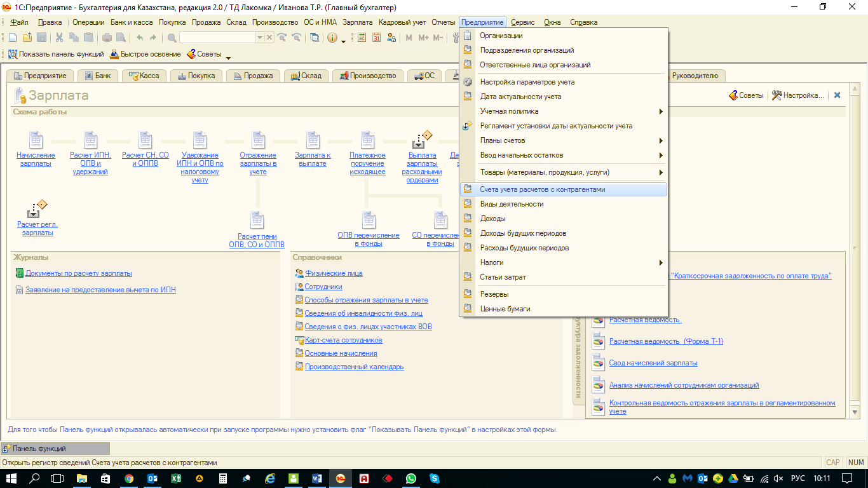Expand Планы счетов submenu
868x488 pixels.
pos(563,140)
